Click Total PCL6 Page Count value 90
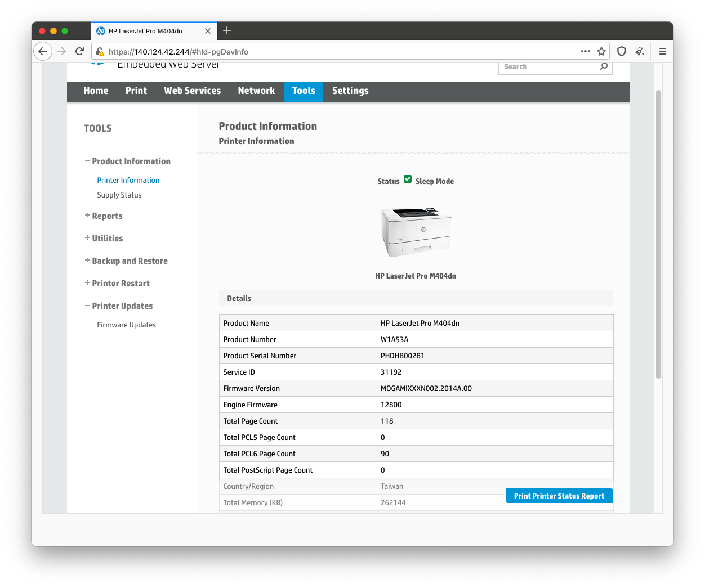 [x=385, y=454]
